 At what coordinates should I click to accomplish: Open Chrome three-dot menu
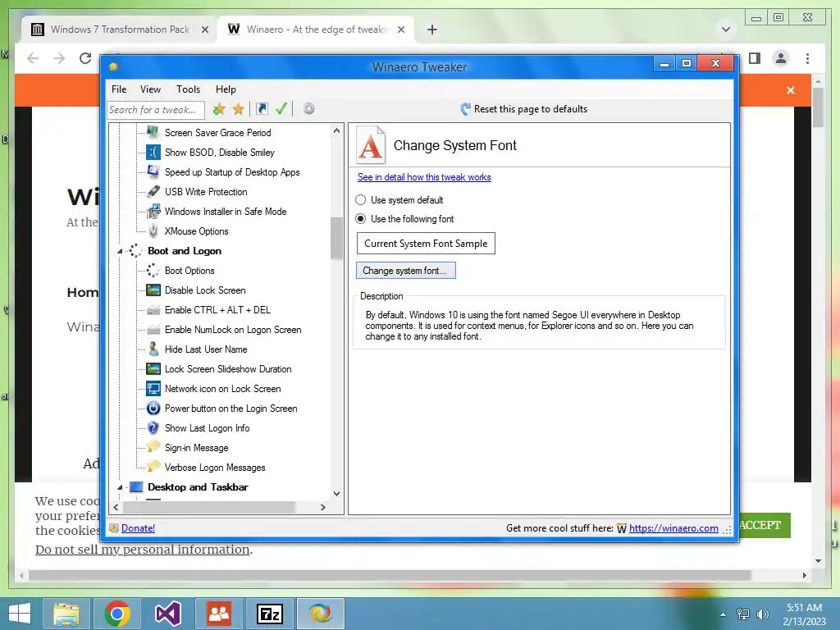(808, 58)
